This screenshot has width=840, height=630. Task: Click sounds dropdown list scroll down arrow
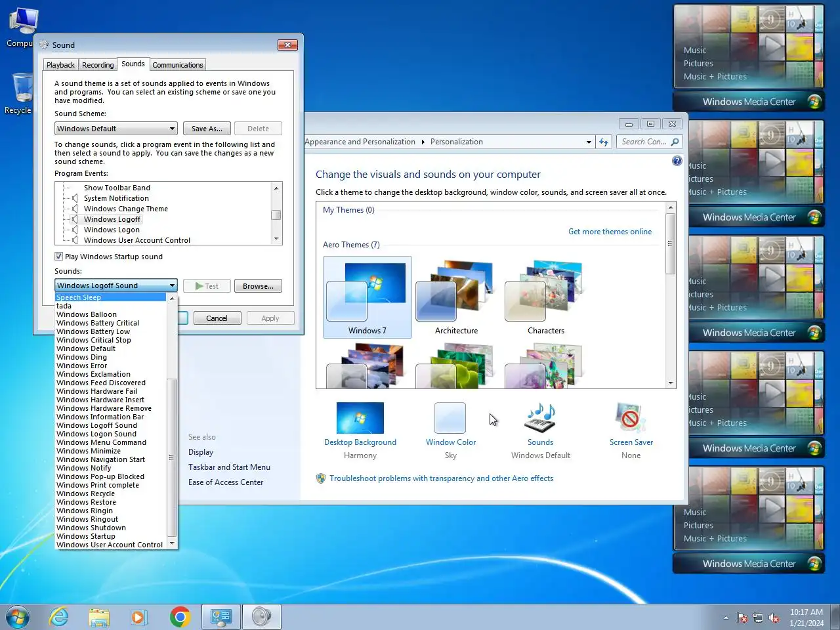tap(172, 543)
